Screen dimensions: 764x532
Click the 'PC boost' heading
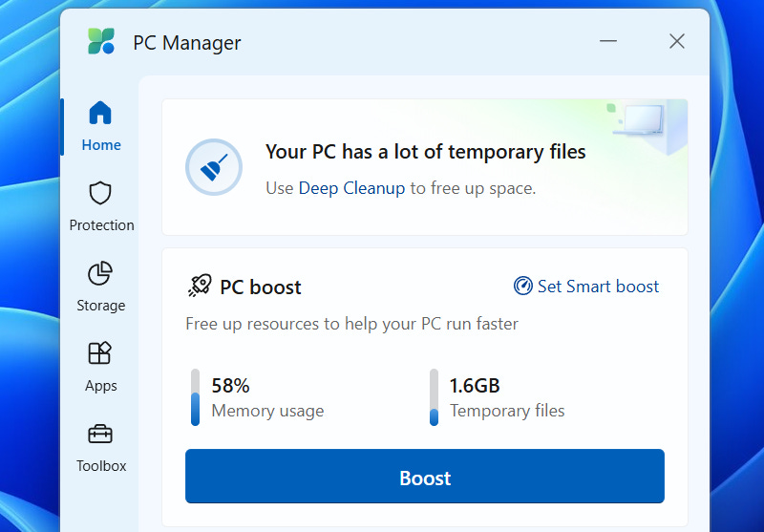(260, 287)
